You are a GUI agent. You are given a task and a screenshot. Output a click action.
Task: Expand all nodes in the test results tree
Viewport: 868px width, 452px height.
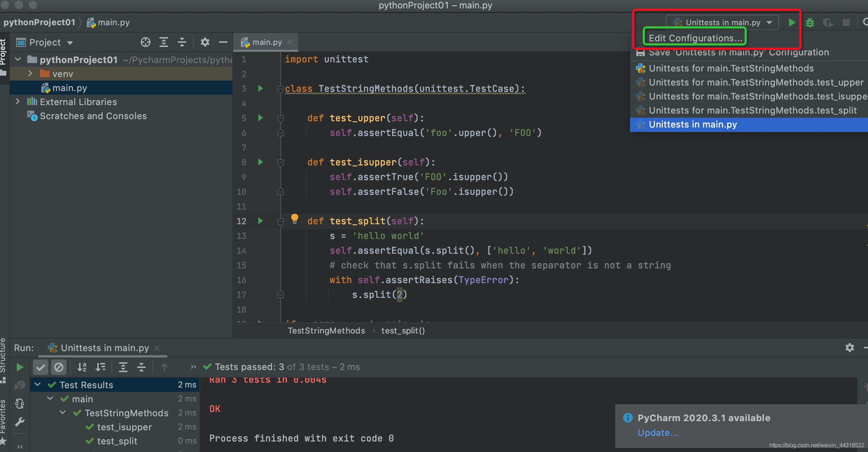coord(123,367)
